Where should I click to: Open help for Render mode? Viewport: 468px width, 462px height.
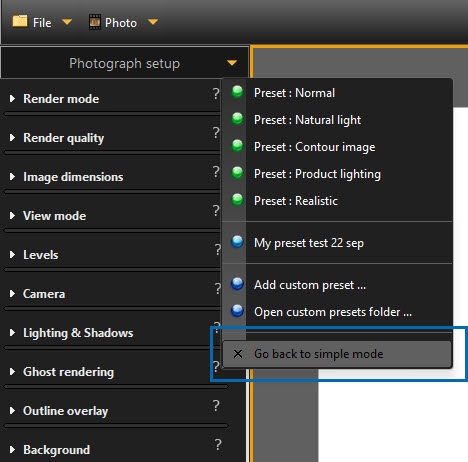coord(216,94)
